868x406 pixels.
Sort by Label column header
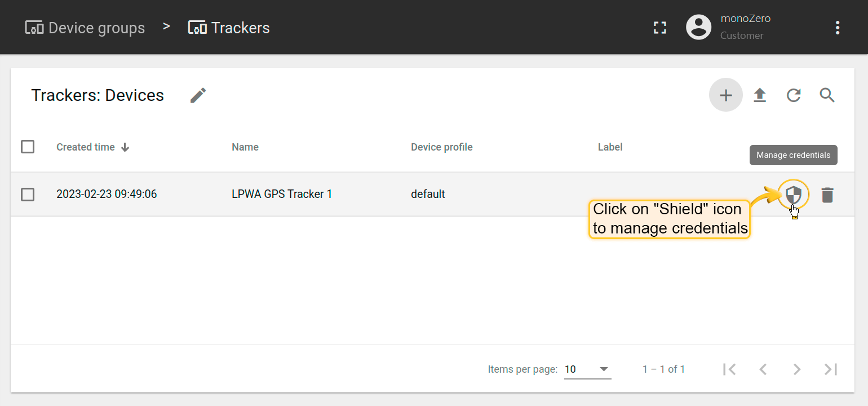point(610,147)
